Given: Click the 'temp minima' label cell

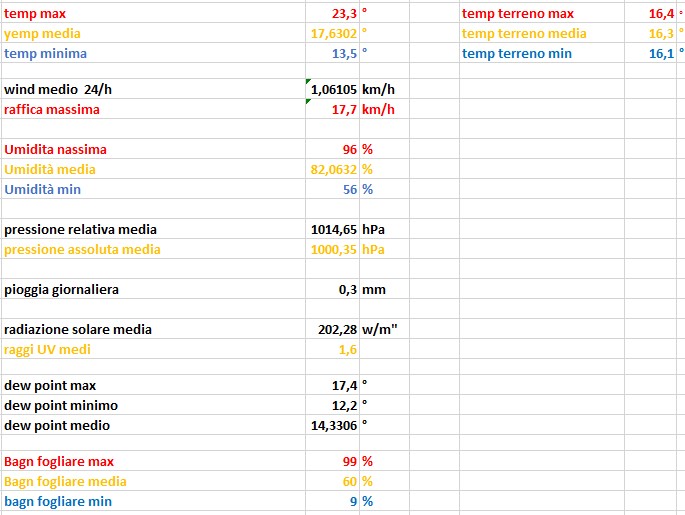Looking at the screenshot, I should tap(45, 53).
